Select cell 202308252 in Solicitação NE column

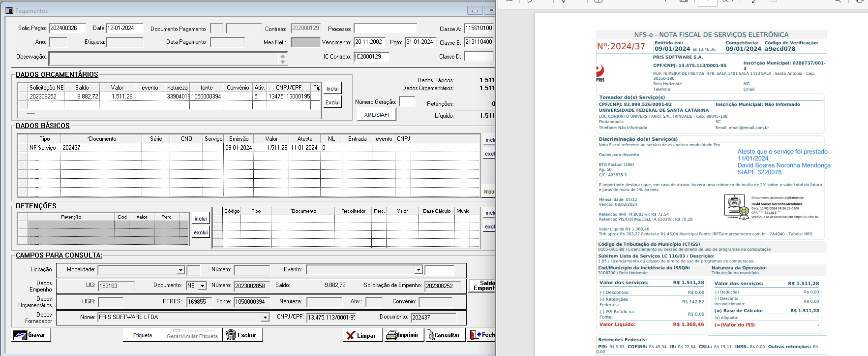(47, 97)
